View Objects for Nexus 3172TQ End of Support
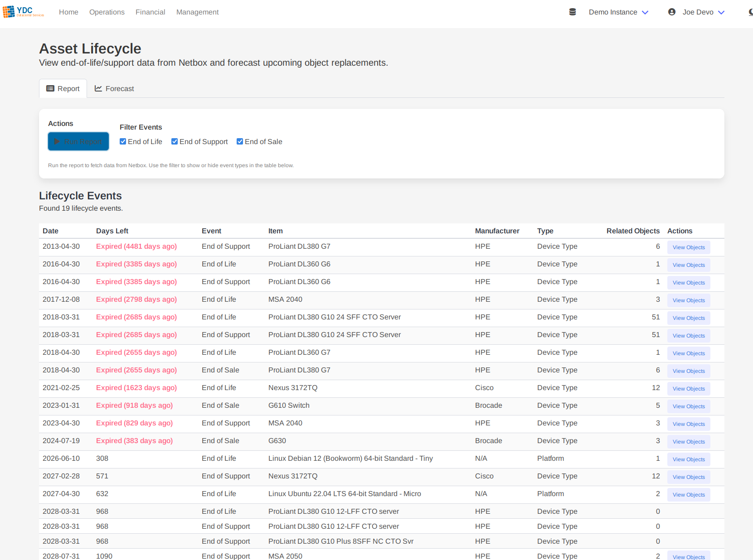 pos(689,477)
